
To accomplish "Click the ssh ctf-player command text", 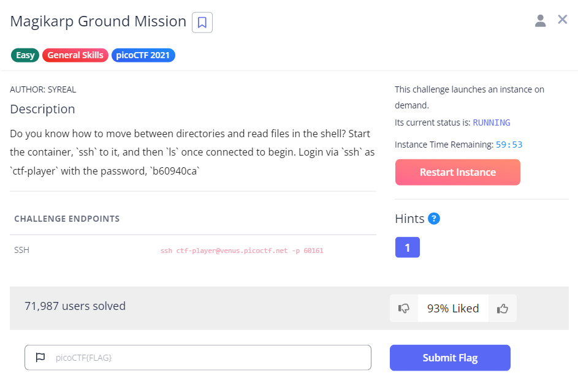I will tap(241, 251).
